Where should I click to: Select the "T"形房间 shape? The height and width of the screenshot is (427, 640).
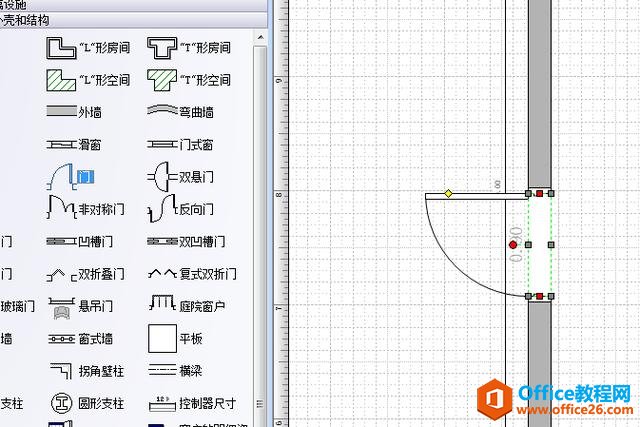tap(162, 47)
